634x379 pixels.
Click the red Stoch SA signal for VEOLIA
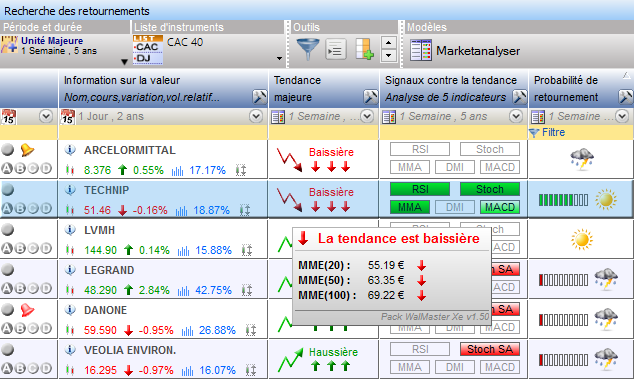click(x=490, y=349)
